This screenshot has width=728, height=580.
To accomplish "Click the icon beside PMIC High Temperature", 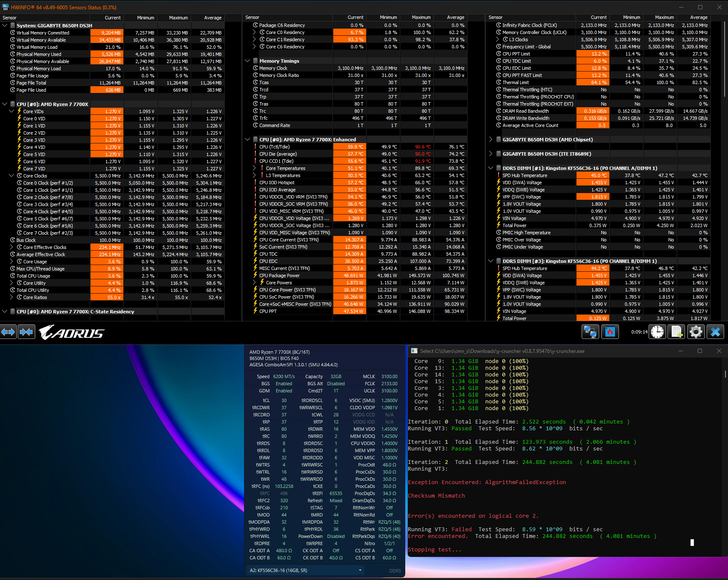I will point(499,233).
